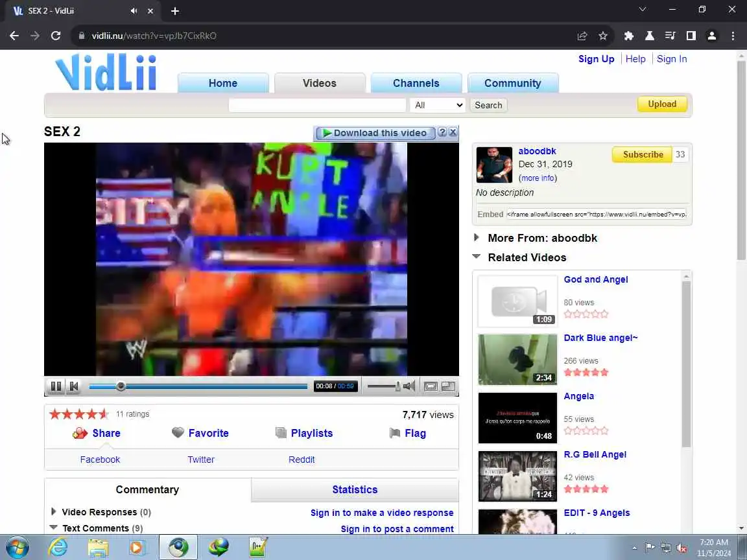Show more info about the video
The width and height of the screenshot is (747, 560).
point(538,178)
